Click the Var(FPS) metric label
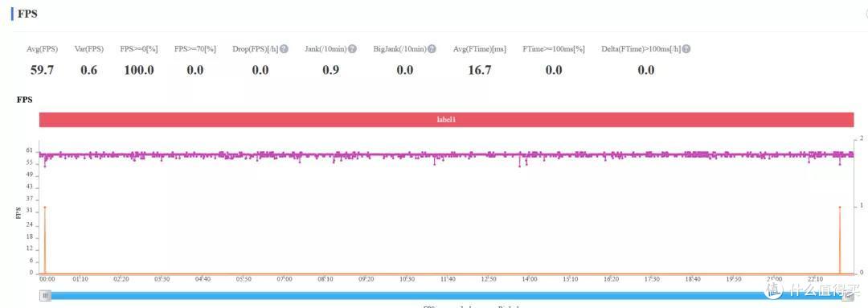 pyautogui.click(x=88, y=49)
